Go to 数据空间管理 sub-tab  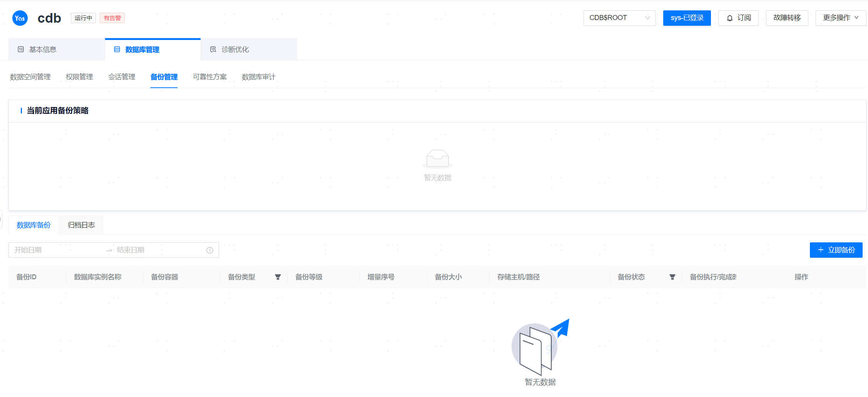30,77
